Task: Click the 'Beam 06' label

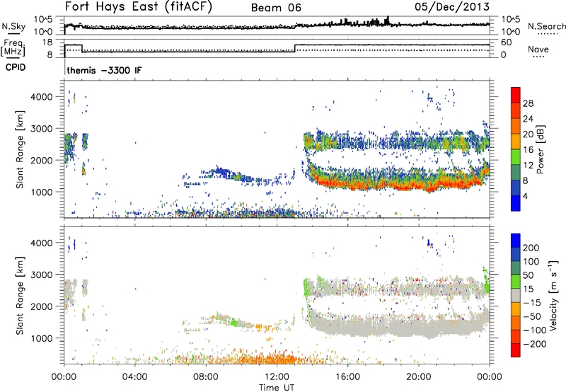Action: pos(276,8)
